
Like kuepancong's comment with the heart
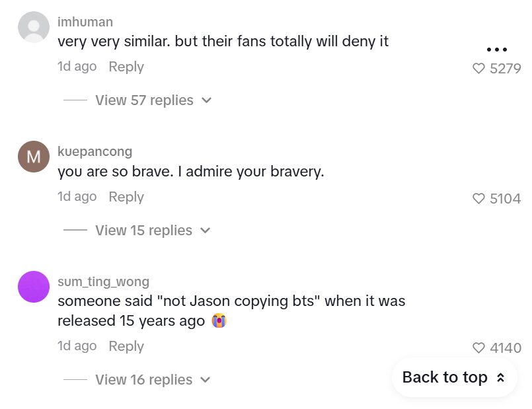(x=479, y=198)
